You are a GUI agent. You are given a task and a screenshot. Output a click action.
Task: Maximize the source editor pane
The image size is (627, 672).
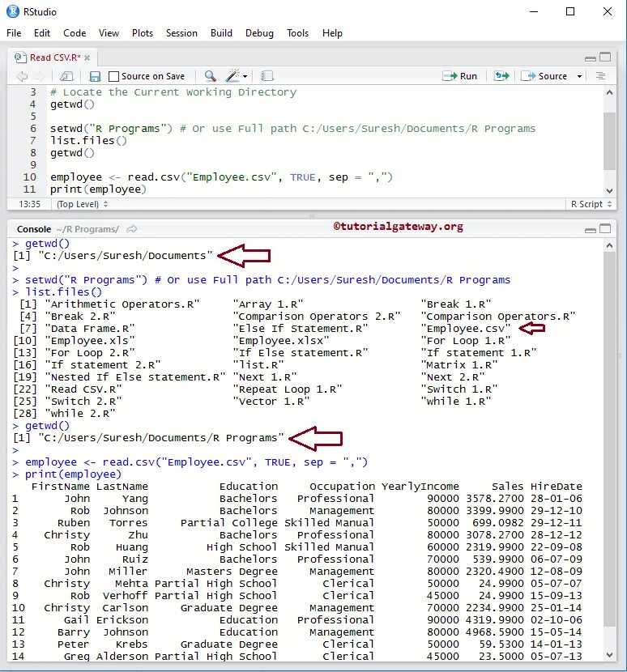point(605,57)
